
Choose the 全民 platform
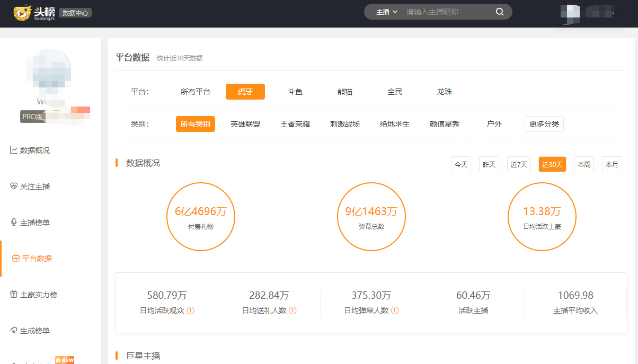(395, 92)
